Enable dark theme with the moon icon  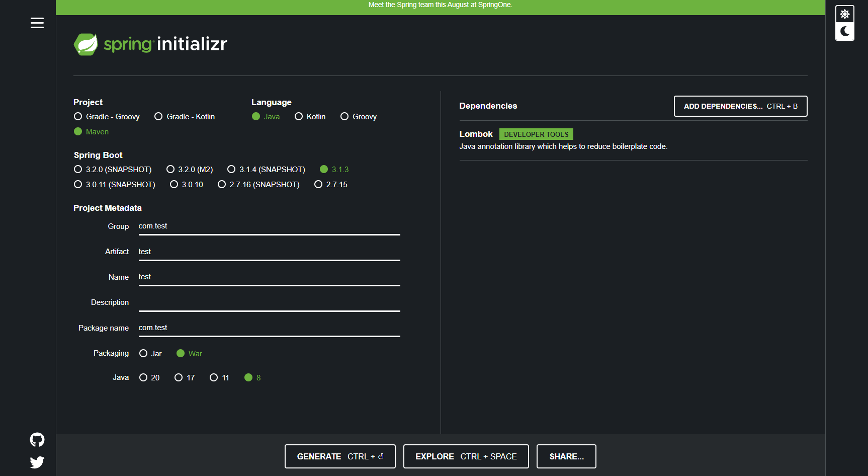[x=844, y=32]
